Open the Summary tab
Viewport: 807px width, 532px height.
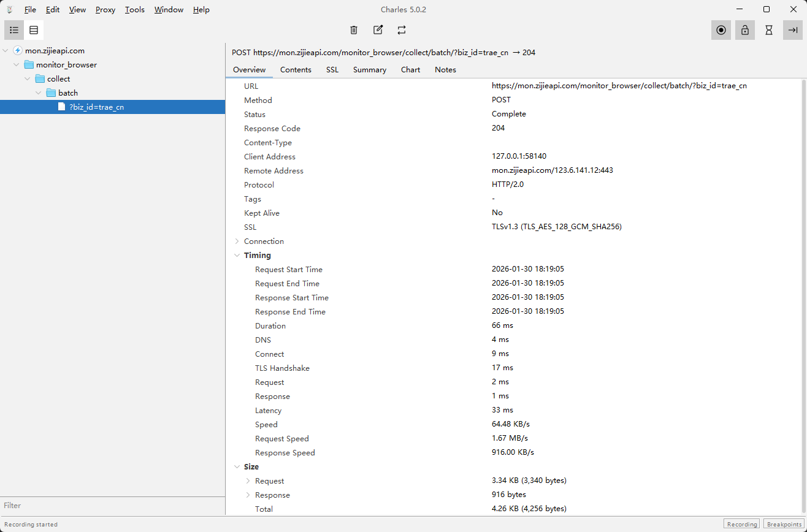pos(370,70)
